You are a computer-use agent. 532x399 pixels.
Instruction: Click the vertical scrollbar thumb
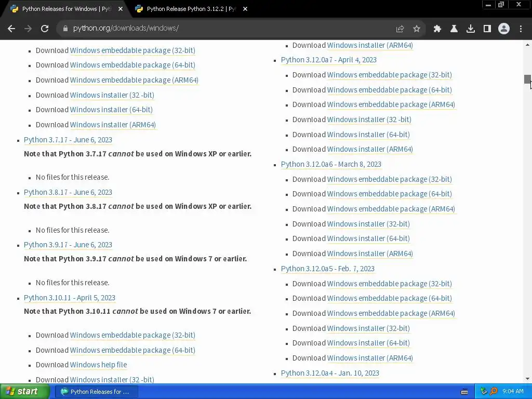pyautogui.click(x=527, y=79)
